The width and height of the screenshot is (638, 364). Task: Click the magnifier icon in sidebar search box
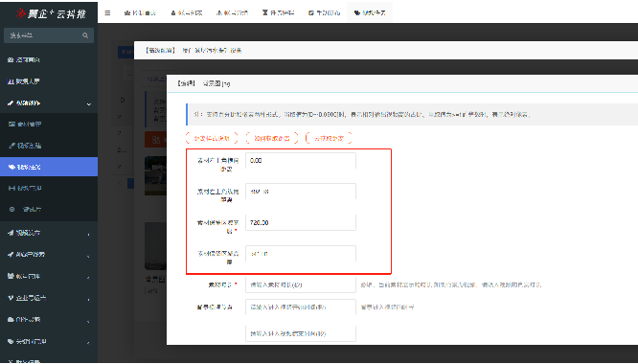tap(85, 35)
